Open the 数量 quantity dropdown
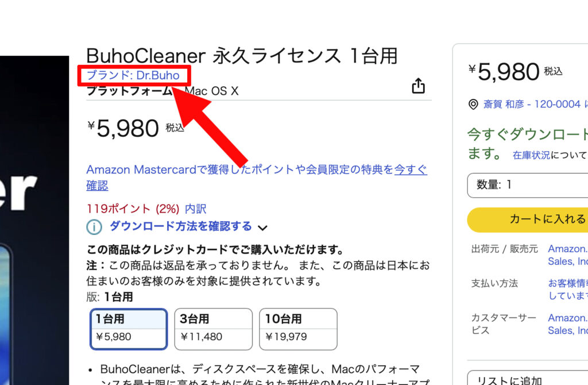588x385 pixels. click(527, 184)
